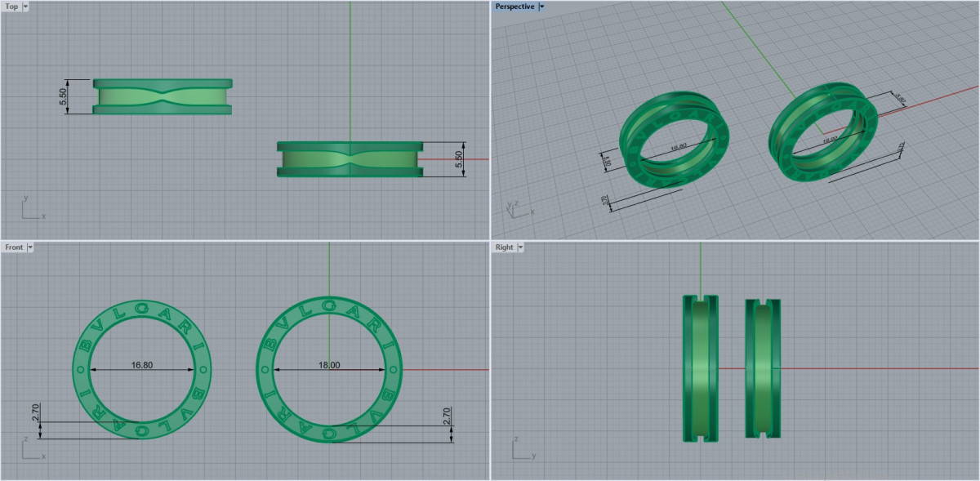Click the z-x axis icon in Front view
The height and width of the screenshot is (481, 980).
pyautogui.click(x=33, y=448)
